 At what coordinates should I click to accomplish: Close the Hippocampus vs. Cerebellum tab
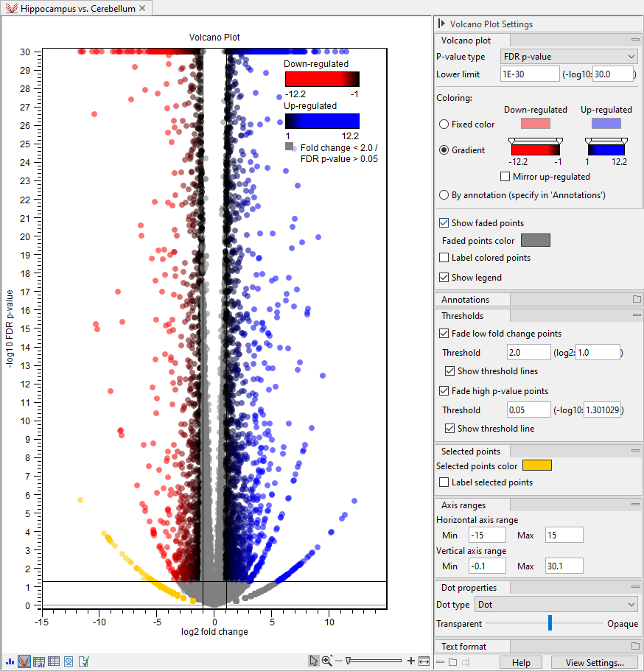click(x=142, y=8)
